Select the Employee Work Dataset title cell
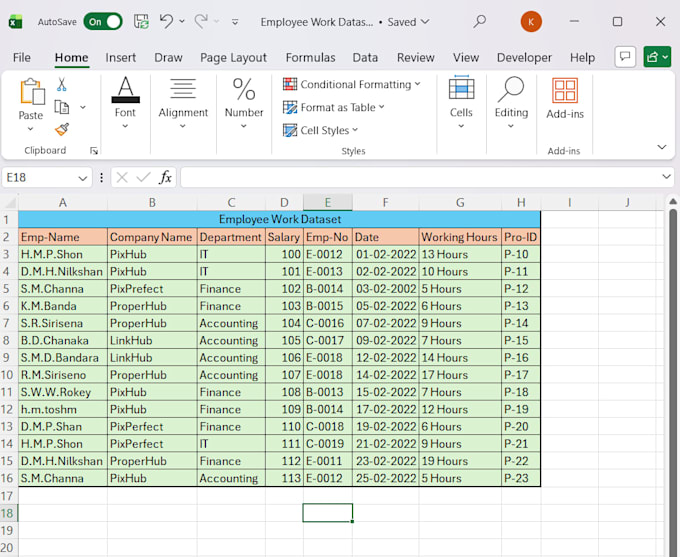This screenshot has width=680, height=557. (280, 219)
